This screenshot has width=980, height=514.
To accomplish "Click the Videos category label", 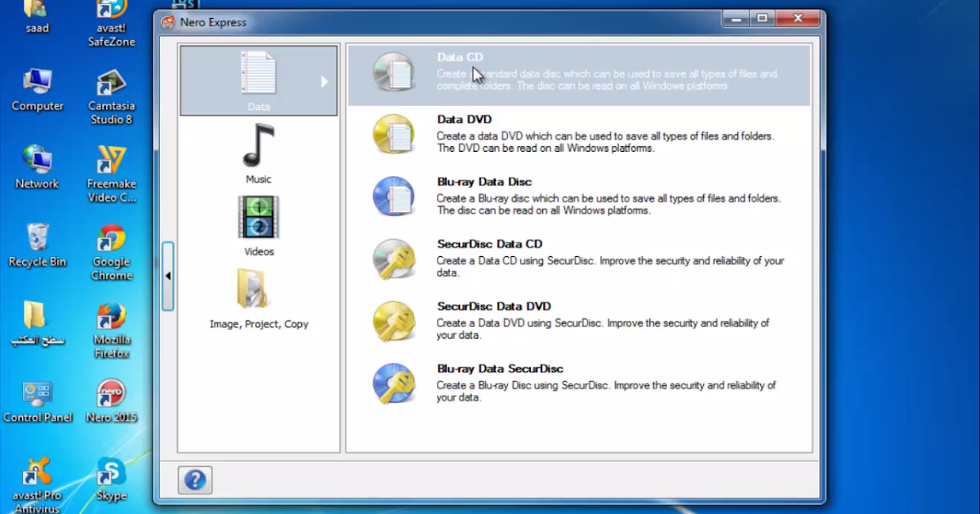I will (259, 252).
